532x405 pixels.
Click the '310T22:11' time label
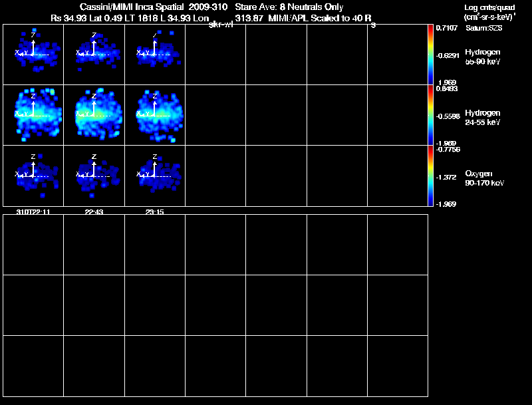(x=33, y=211)
